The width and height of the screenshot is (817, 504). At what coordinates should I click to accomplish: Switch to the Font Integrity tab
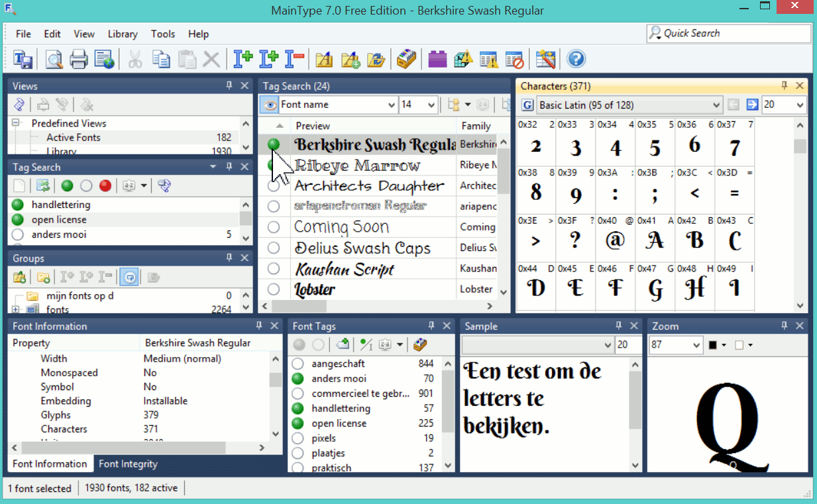(x=128, y=464)
